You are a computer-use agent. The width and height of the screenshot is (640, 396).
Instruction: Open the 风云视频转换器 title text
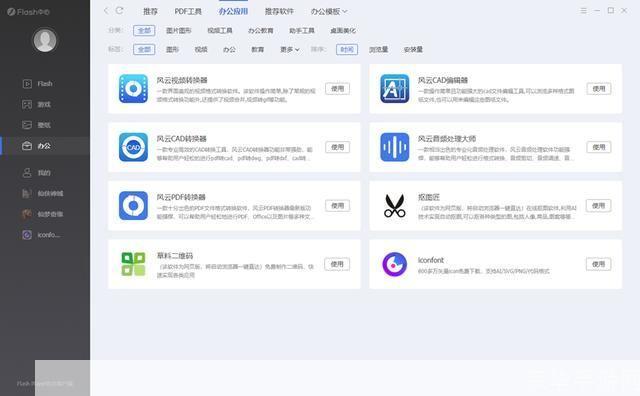(182, 80)
